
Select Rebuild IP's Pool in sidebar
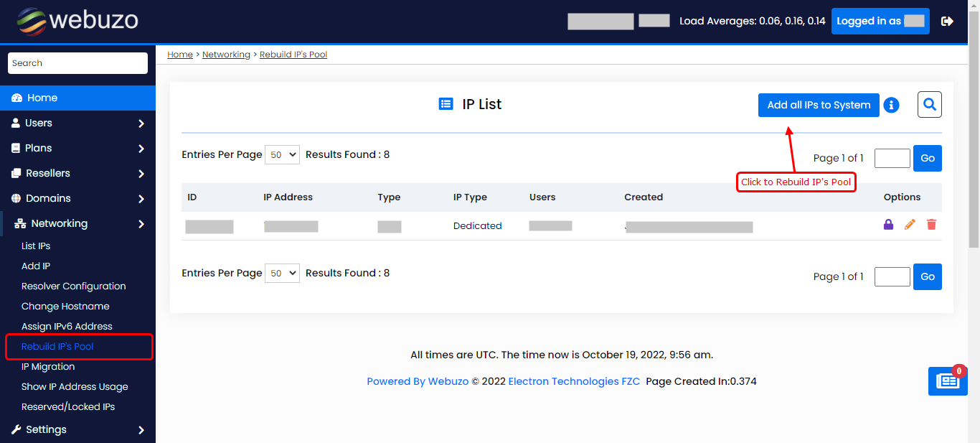pos(57,346)
